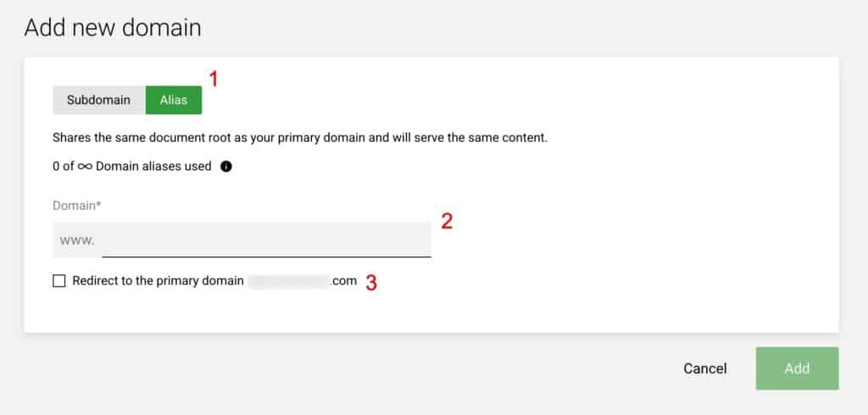Click the Domain text input field
This screenshot has width=868, height=415.
pos(242,240)
